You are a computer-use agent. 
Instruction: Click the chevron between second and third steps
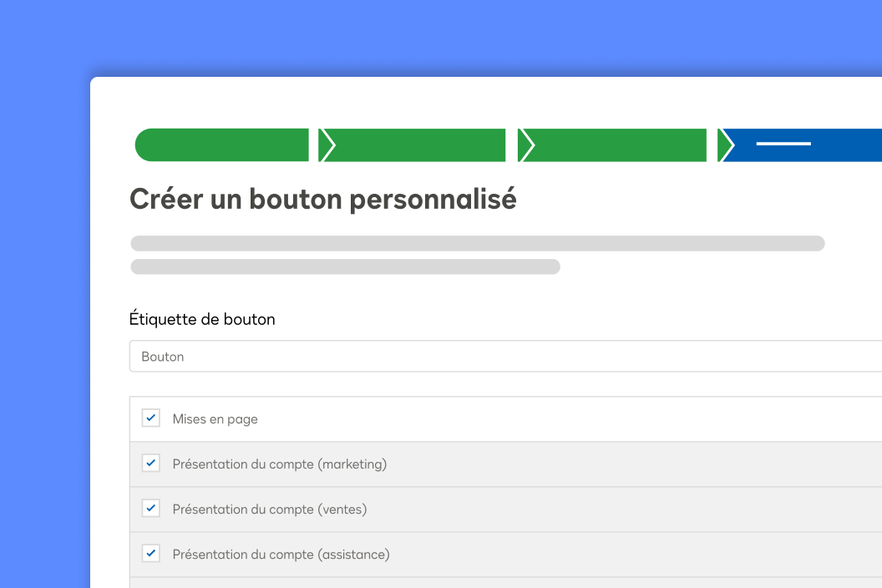(x=527, y=144)
